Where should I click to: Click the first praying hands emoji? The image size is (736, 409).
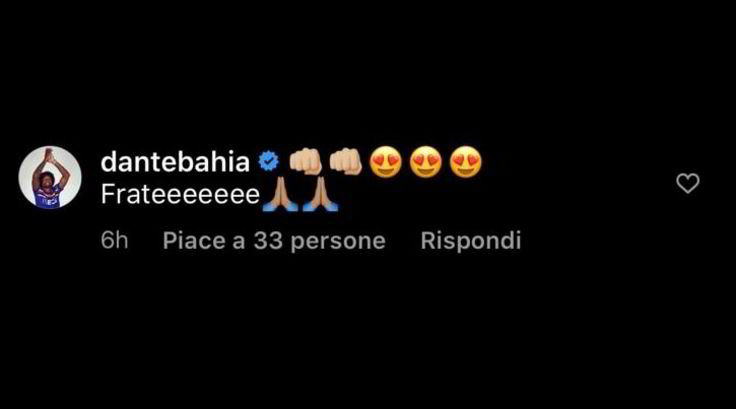280,194
